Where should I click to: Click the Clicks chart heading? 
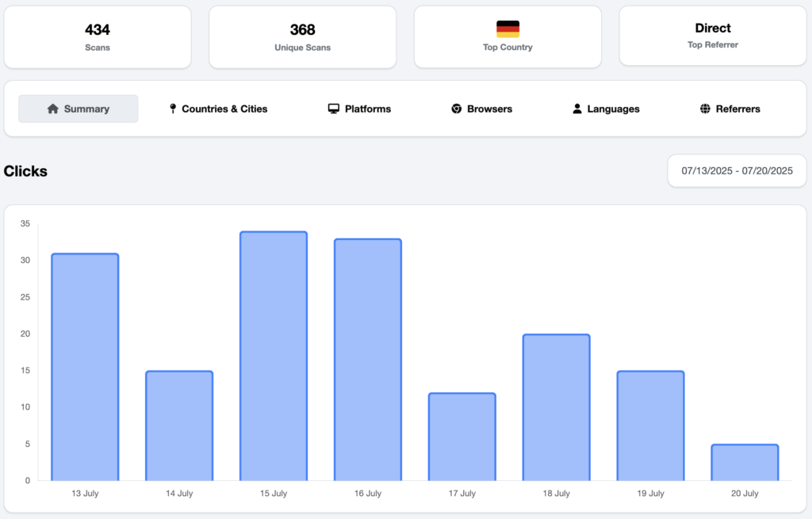25,171
